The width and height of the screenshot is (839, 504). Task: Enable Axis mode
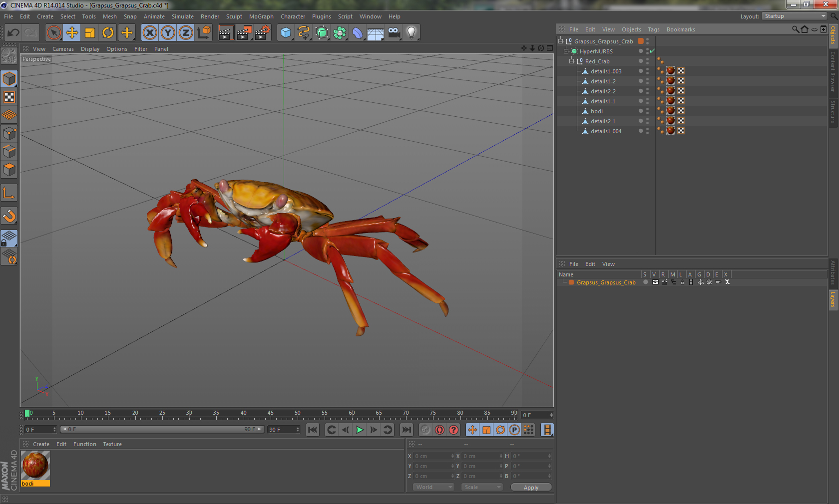tap(9, 193)
